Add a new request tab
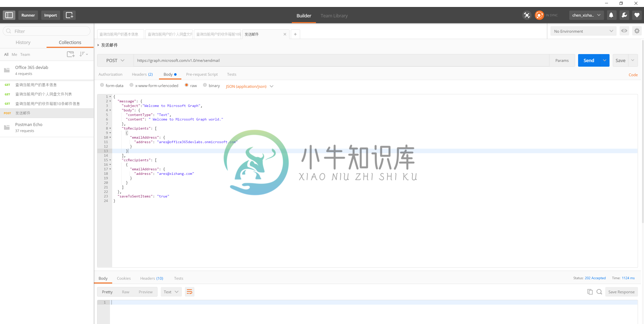644x324 pixels. tap(295, 34)
